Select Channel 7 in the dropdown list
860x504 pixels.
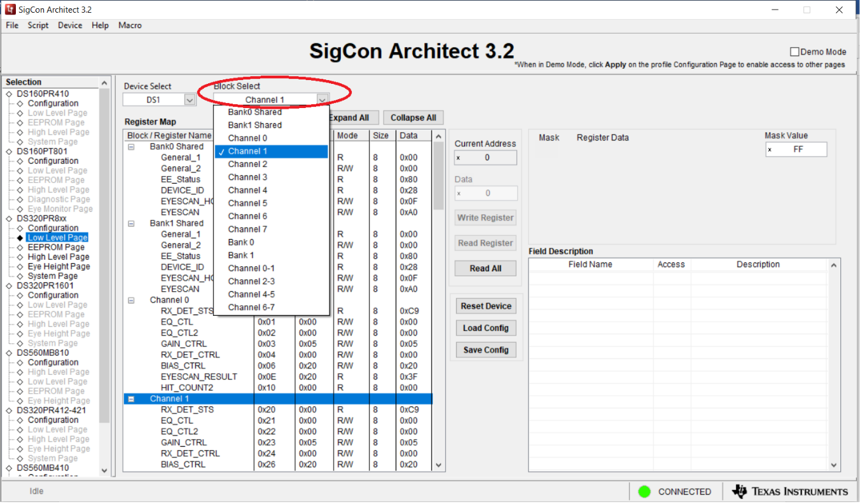pyautogui.click(x=272, y=229)
